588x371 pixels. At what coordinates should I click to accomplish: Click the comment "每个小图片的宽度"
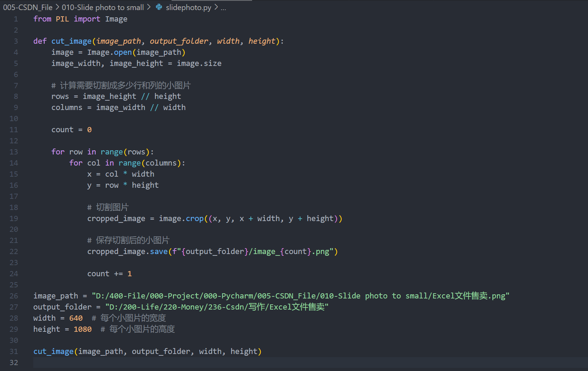click(x=129, y=318)
